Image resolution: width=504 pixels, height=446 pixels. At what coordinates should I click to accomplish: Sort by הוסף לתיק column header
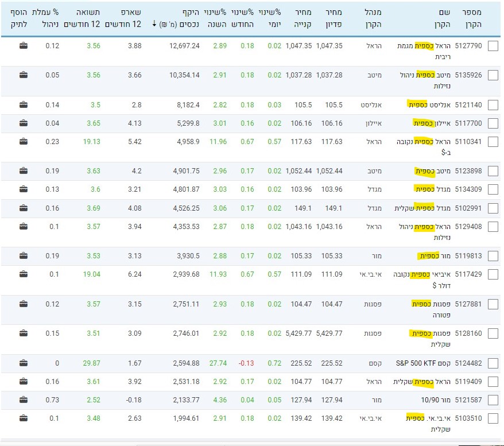point(18,18)
